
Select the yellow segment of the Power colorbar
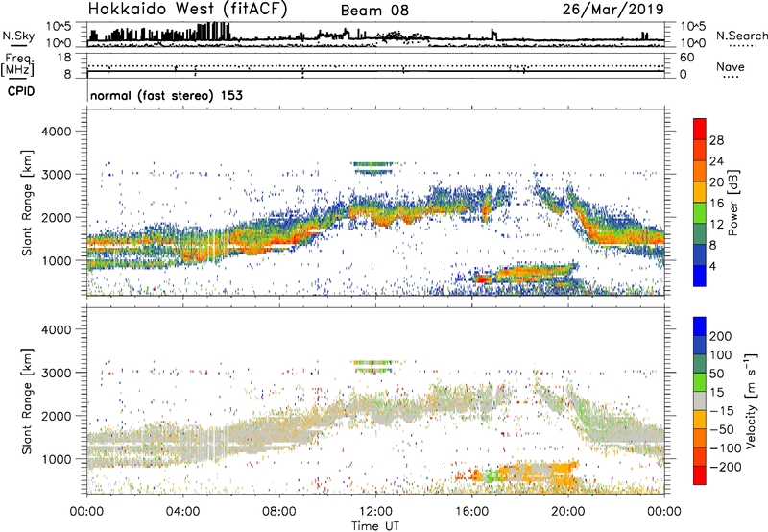click(700, 192)
